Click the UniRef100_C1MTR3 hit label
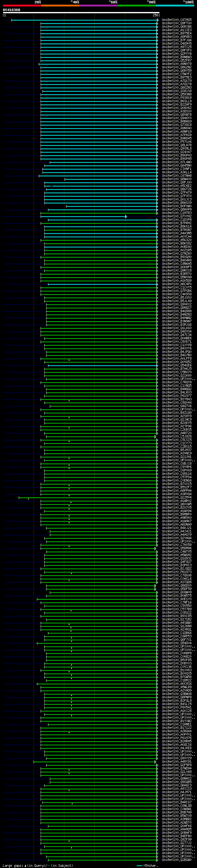The image size is (197, 868). pyautogui.click(x=177, y=213)
